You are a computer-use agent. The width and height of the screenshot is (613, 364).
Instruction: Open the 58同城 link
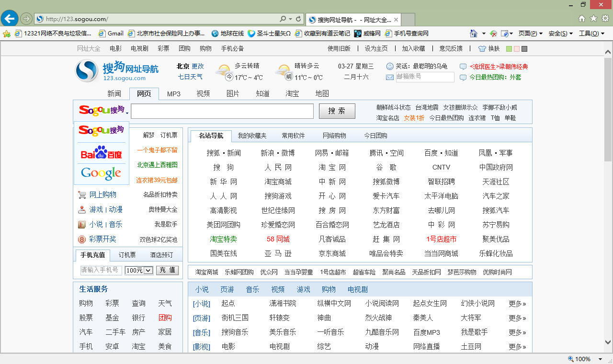pos(278,239)
